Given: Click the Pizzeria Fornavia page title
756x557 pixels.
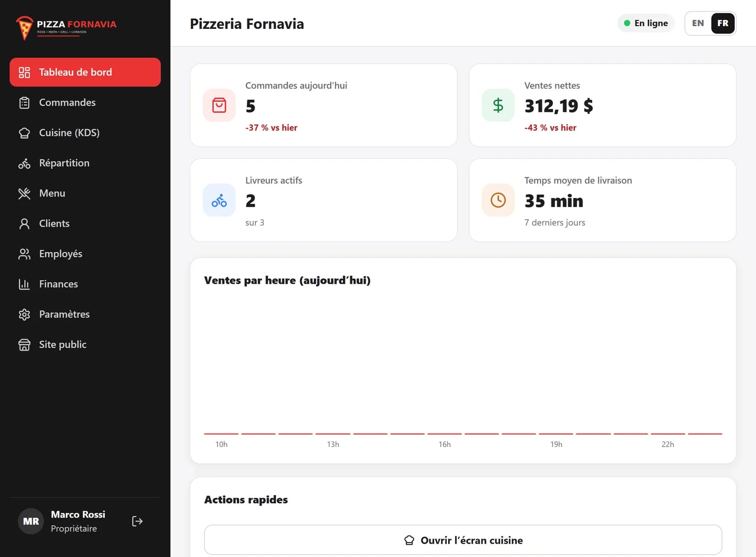Looking at the screenshot, I should click(247, 24).
